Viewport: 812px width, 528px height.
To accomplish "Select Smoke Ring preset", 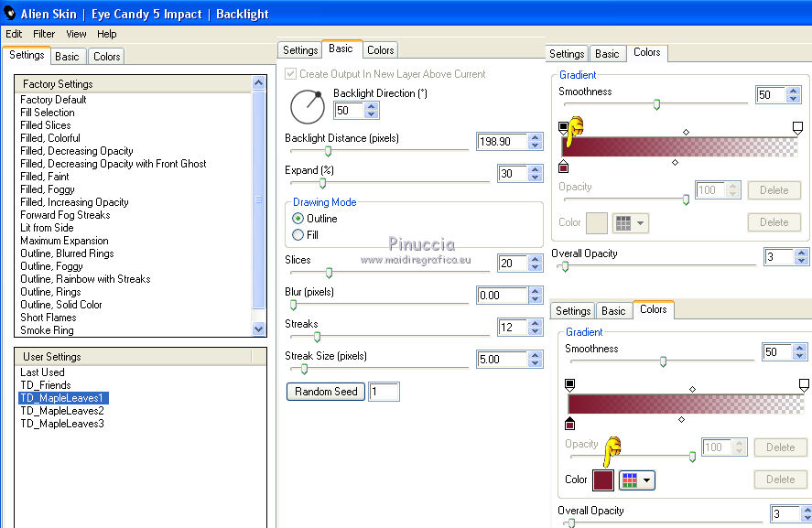I will coord(47,330).
